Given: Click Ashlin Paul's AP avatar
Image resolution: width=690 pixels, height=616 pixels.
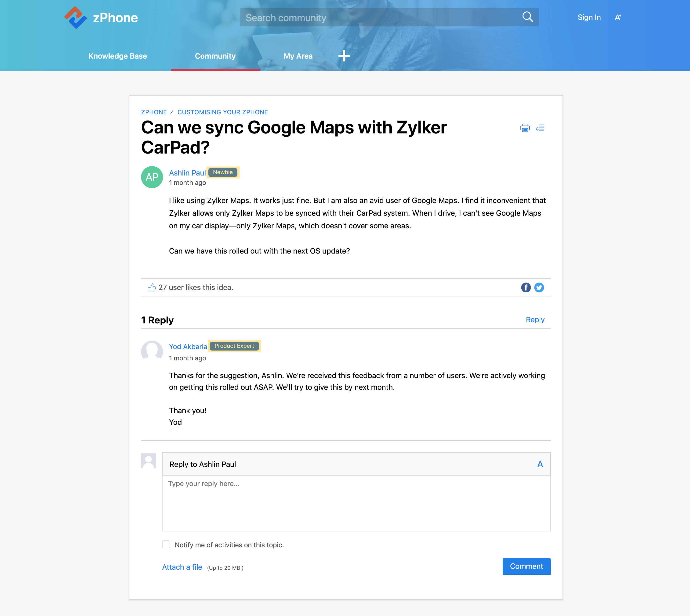Looking at the screenshot, I should [x=152, y=177].
